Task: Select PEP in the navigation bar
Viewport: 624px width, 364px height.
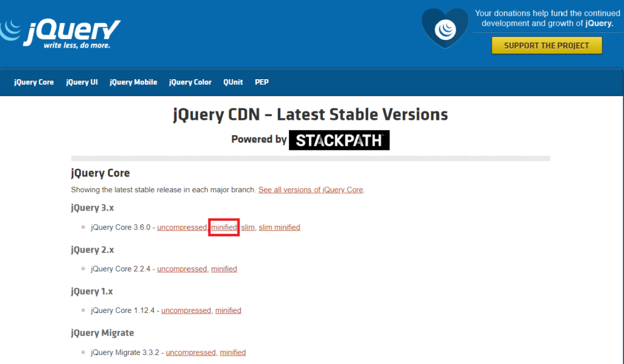Action: point(261,82)
